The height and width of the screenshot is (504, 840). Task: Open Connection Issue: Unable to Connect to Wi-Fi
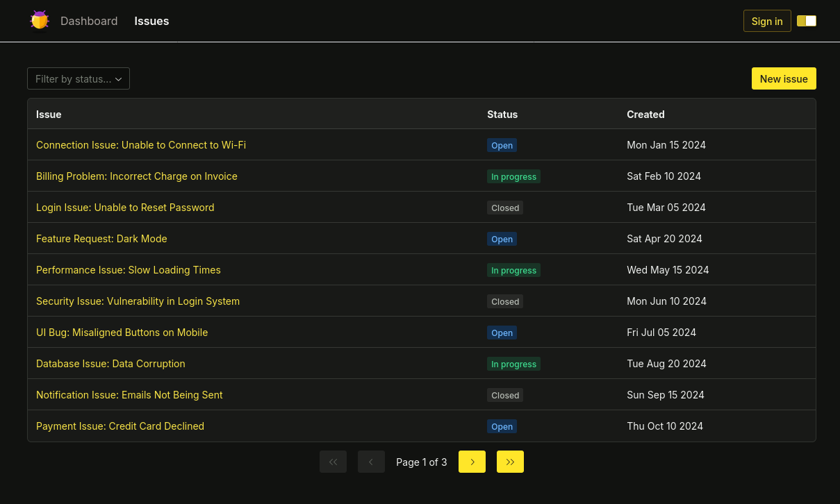tap(141, 145)
